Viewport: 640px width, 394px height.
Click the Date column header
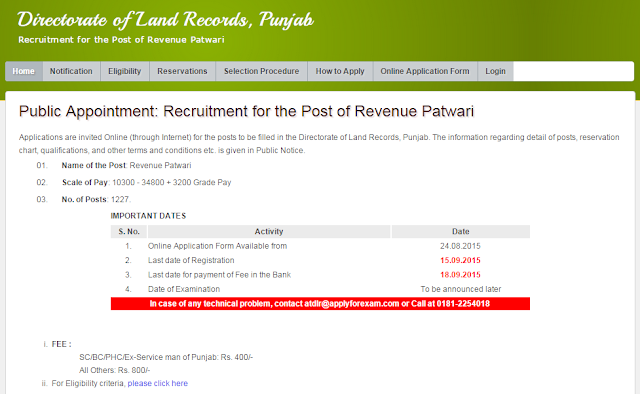click(461, 232)
